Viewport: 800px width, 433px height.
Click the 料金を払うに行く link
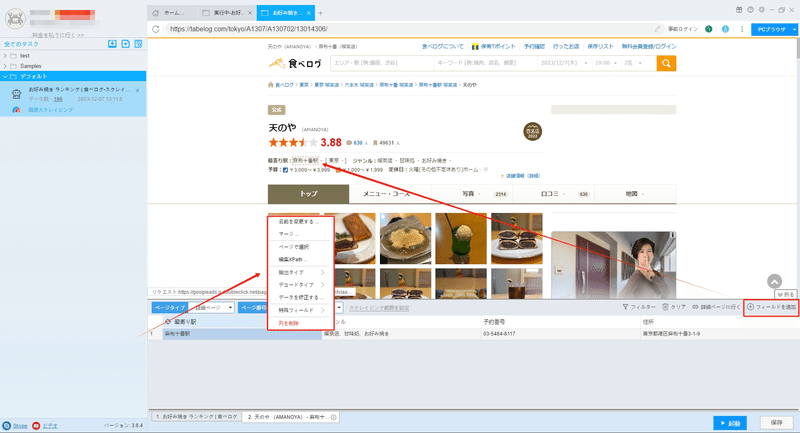pos(58,35)
